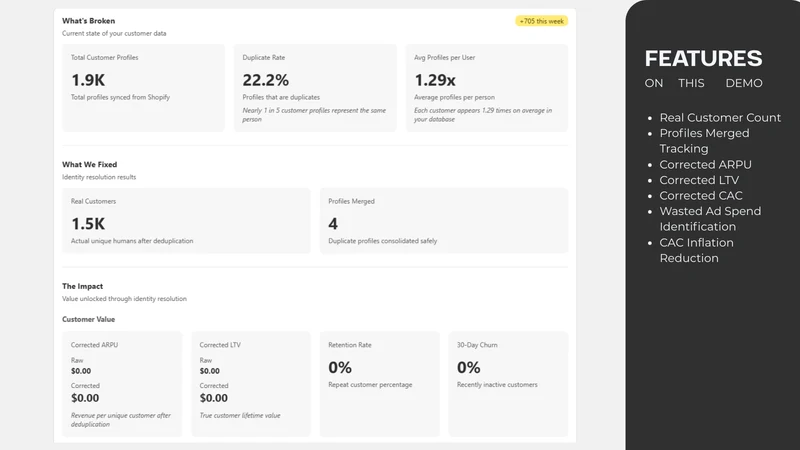This screenshot has height=450, width=800.
Task: Click the 22.2% duplicate rate value
Action: click(265, 80)
